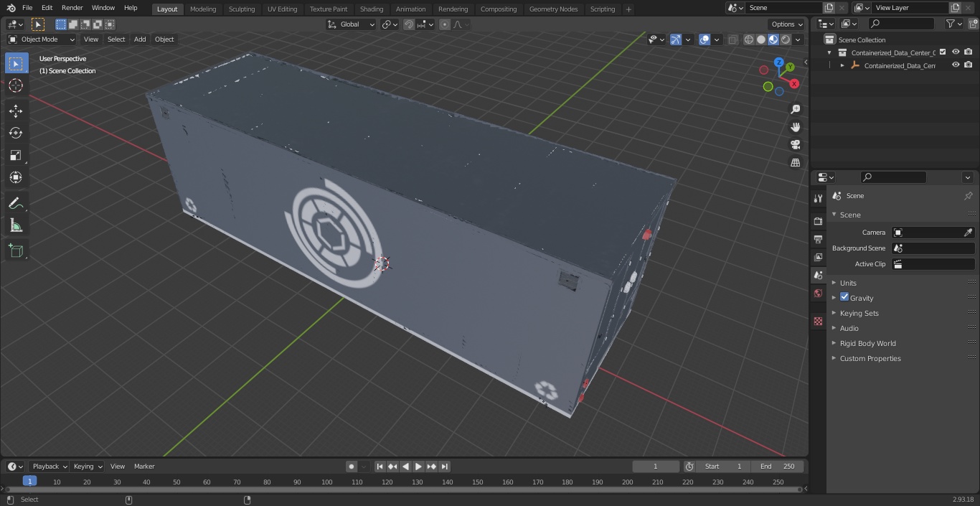Toggle proportional editing
The image size is (980, 506).
point(445,24)
